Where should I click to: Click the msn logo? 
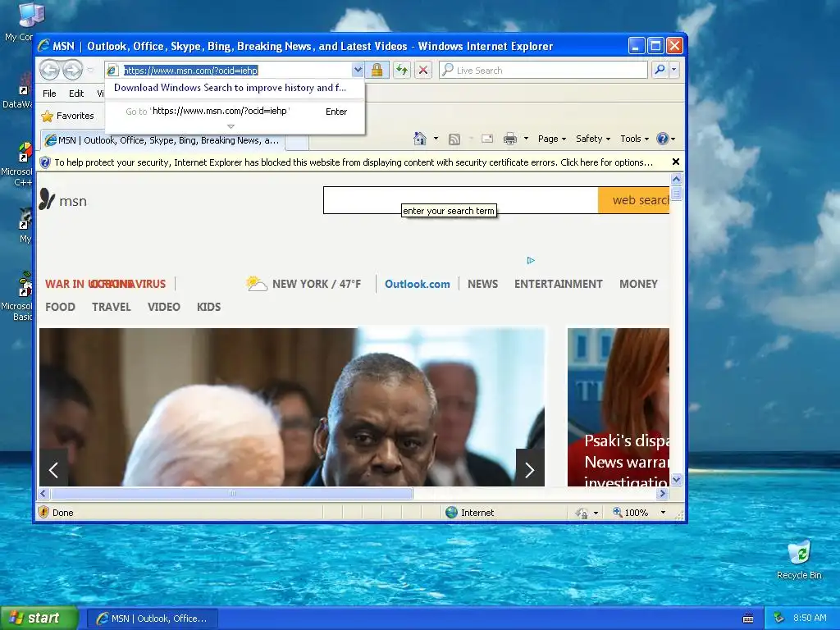pyautogui.click(x=62, y=200)
